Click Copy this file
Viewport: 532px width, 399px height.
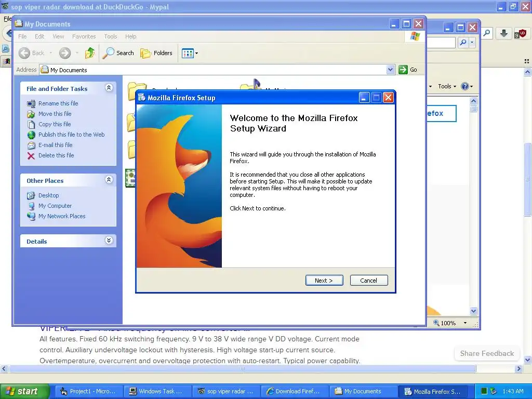pyautogui.click(x=54, y=124)
